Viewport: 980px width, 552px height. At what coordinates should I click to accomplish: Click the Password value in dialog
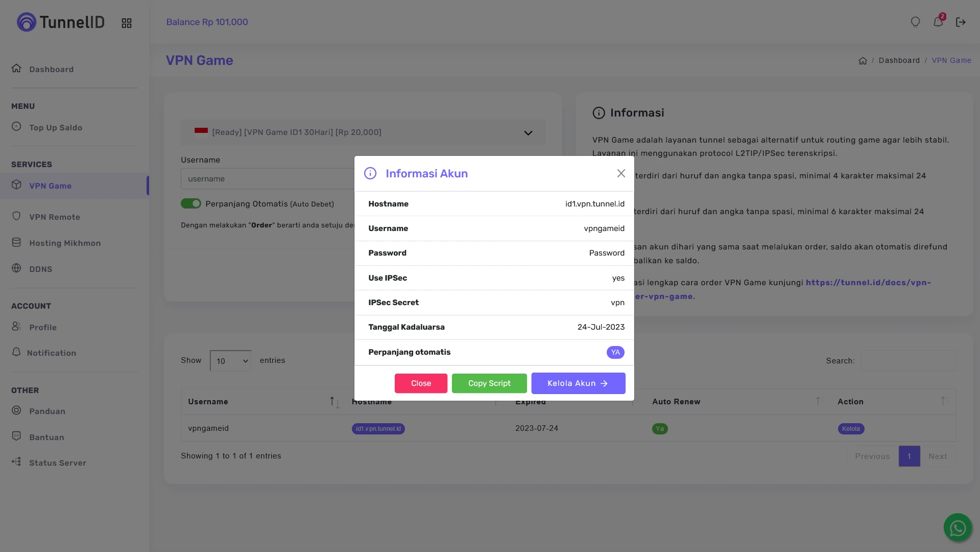click(607, 253)
